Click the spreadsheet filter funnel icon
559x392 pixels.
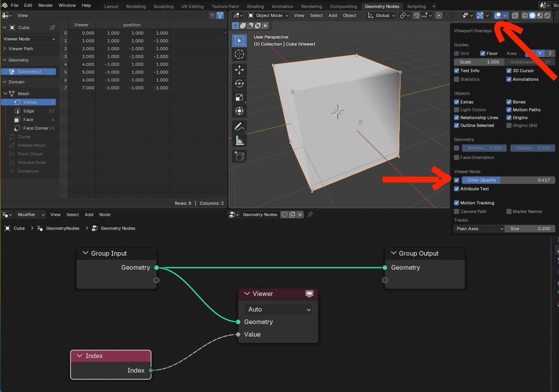220,16
